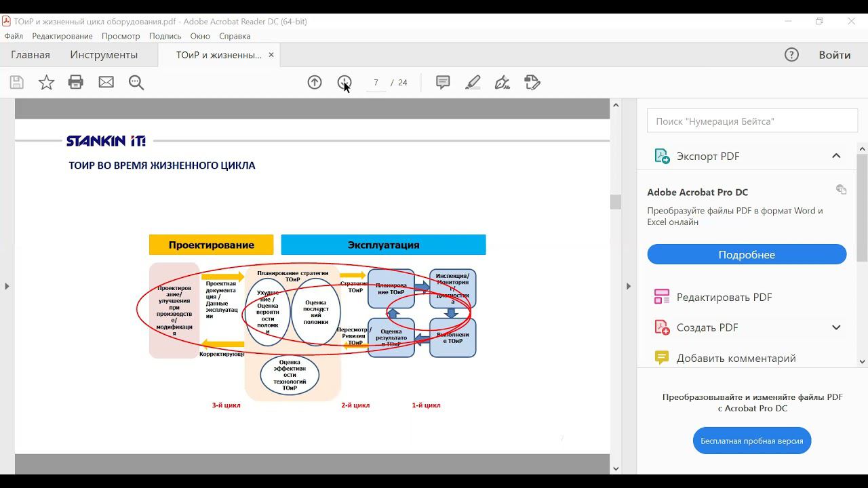Image resolution: width=868 pixels, height=488 pixels.
Task: Click the Acrobat PDF icon in title bar
Action: pos(6,21)
